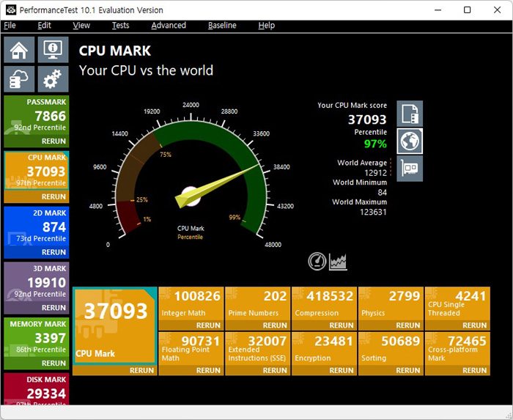The height and width of the screenshot is (420, 513).
Task: Open the Tests menu
Action: coord(120,25)
